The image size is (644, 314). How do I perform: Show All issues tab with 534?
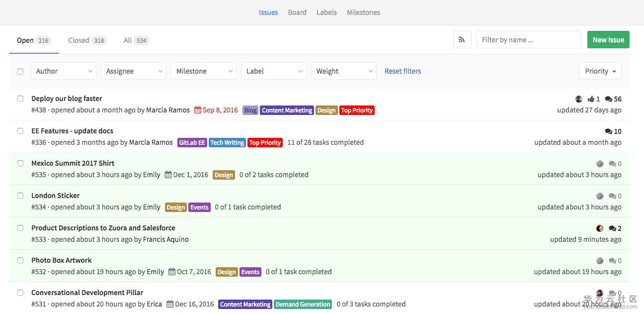[x=136, y=40]
